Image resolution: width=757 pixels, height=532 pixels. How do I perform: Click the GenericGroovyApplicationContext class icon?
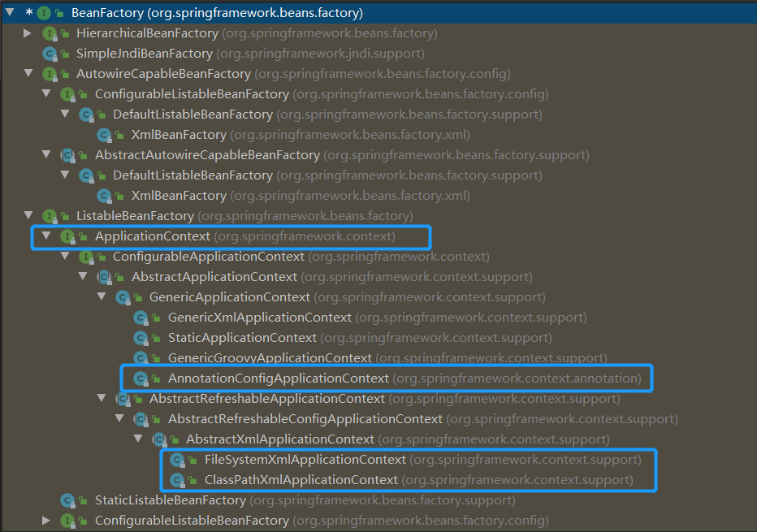pos(141,358)
